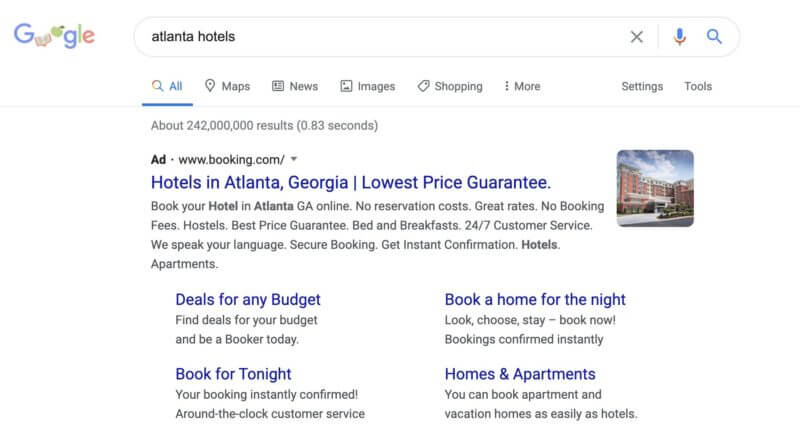Start voice search with the microphone icon
This screenshot has height=439, width=800.
coord(680,37)
